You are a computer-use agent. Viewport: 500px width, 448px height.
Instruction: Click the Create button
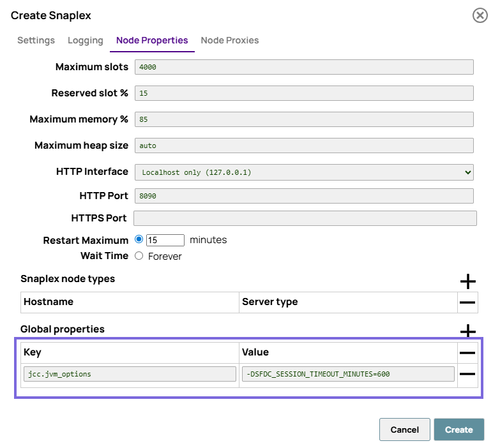(459, 429)
